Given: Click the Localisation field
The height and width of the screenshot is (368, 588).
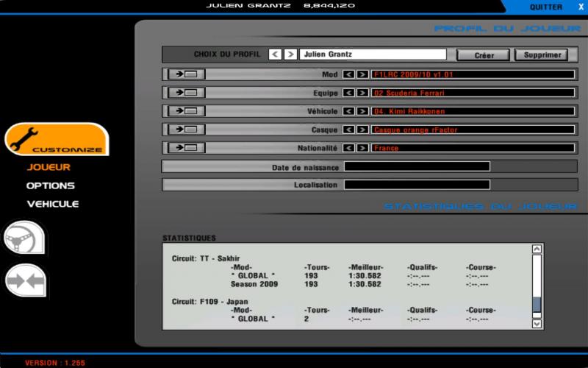Looking at the screenshot, I should pos(417,185).
